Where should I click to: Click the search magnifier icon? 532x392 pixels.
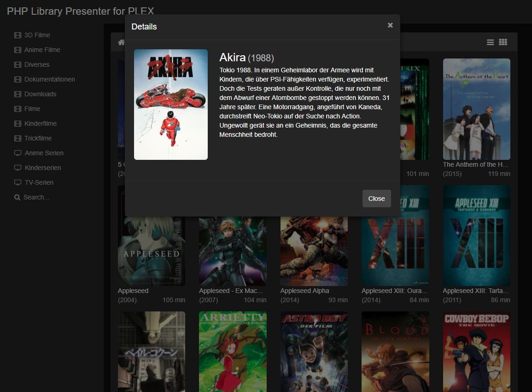click(x=18, y=197)
